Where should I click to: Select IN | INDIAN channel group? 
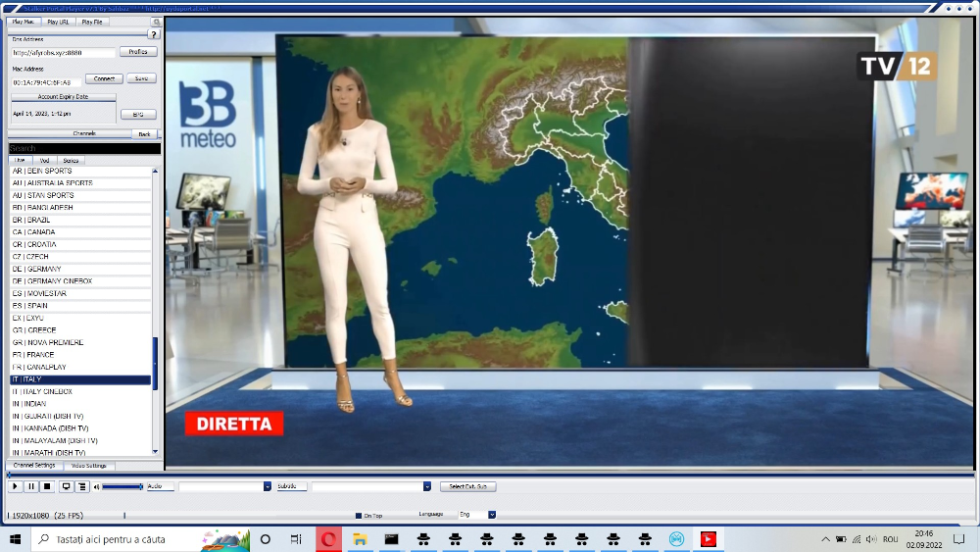coord(80,404)
